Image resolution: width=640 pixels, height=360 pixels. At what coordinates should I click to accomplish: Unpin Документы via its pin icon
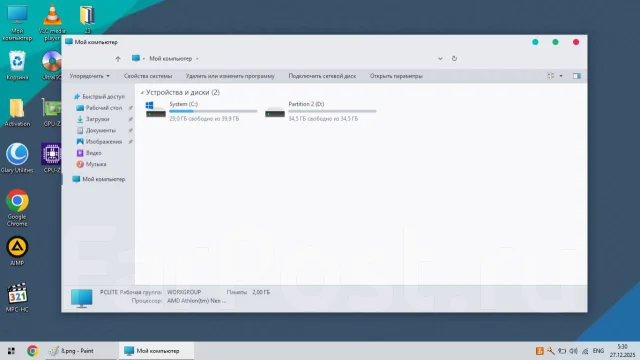coord(131,131)
